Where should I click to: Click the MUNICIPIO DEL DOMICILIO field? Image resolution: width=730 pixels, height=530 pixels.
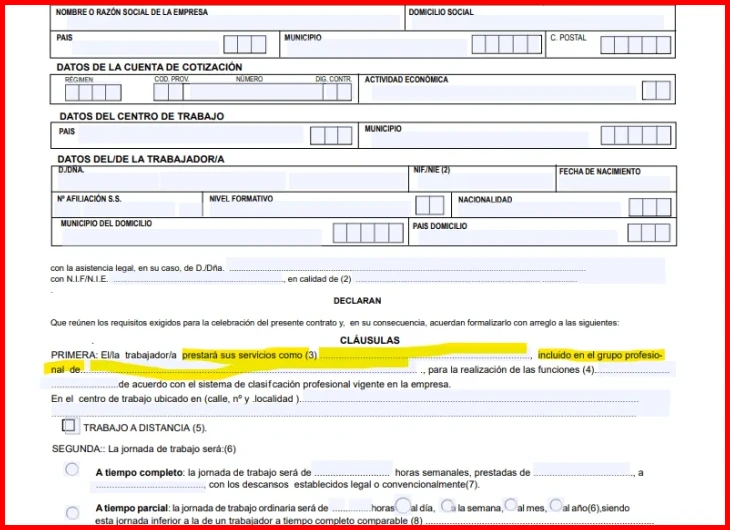191,237
